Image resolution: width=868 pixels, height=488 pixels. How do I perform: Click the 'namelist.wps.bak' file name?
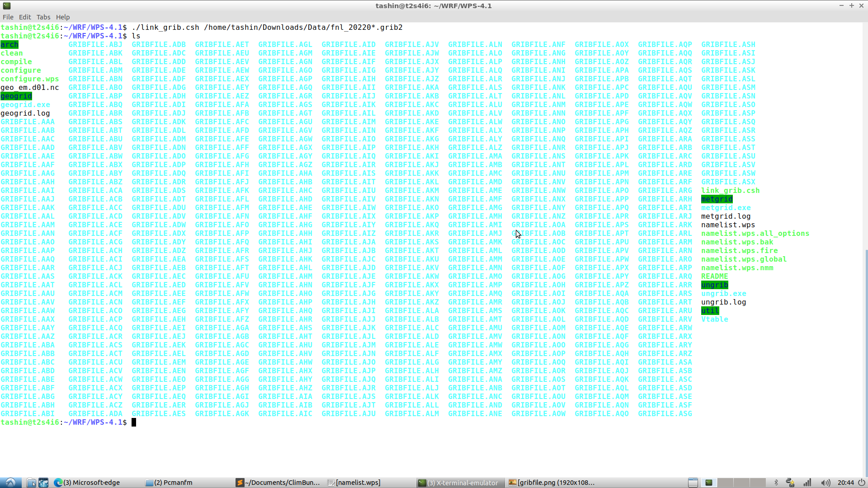tap(737, 242)
